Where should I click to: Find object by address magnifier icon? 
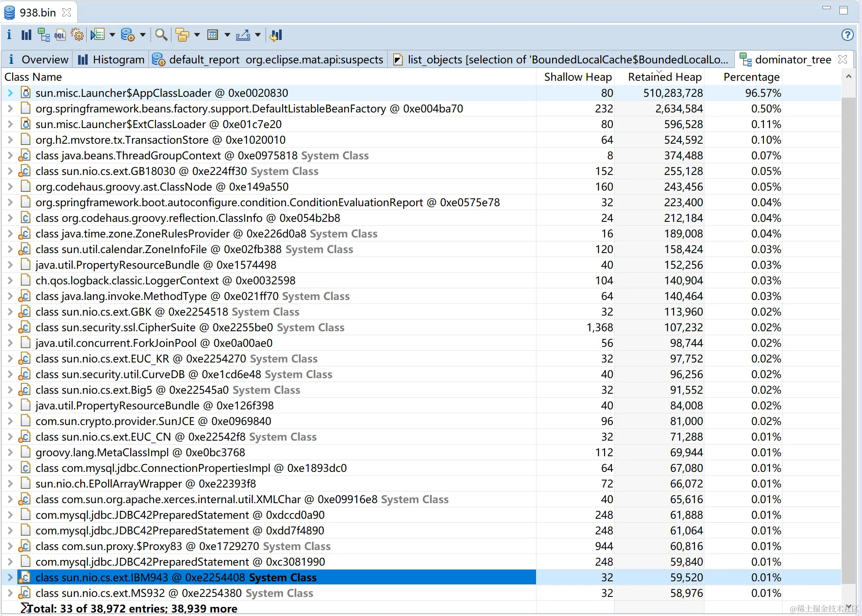point(161,35)
